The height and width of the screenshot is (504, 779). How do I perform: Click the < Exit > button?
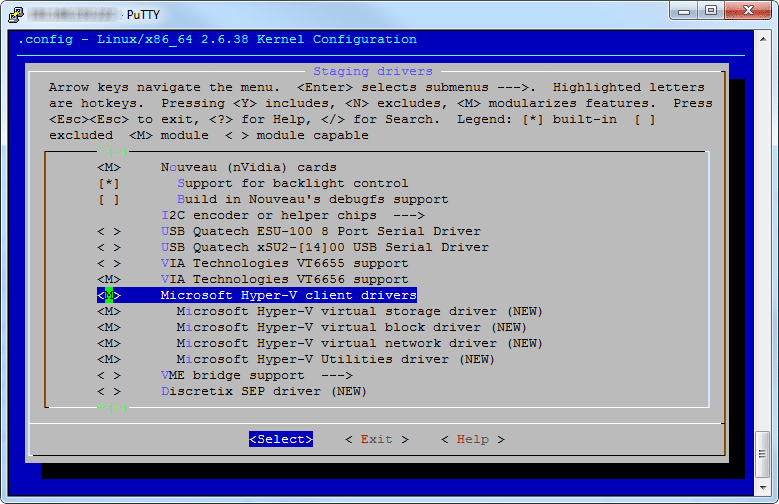[x=377, y=439]
